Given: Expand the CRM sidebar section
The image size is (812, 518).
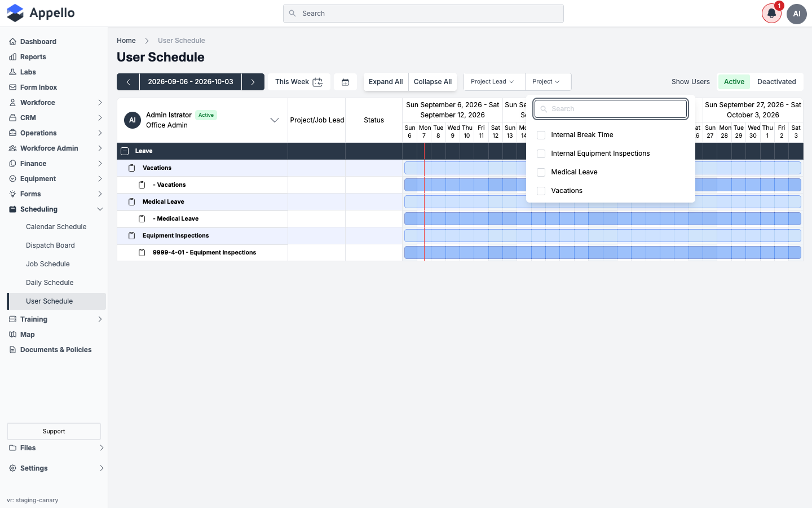Looking at the screenshot, I should (100, 118).
